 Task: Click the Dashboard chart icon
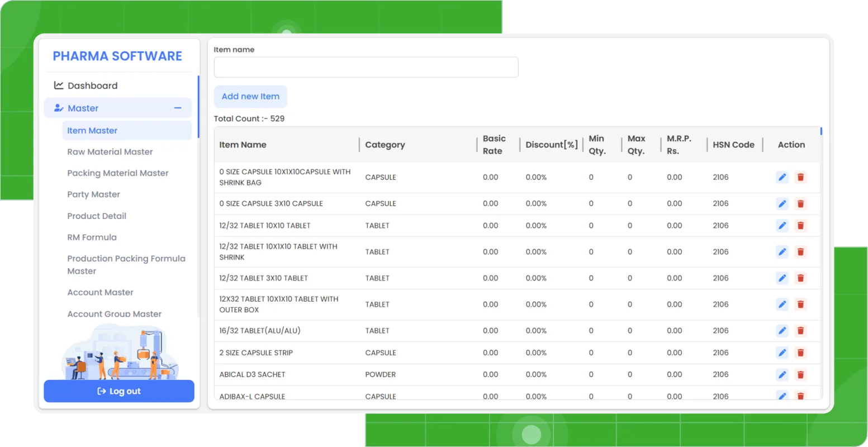[58, 85]
